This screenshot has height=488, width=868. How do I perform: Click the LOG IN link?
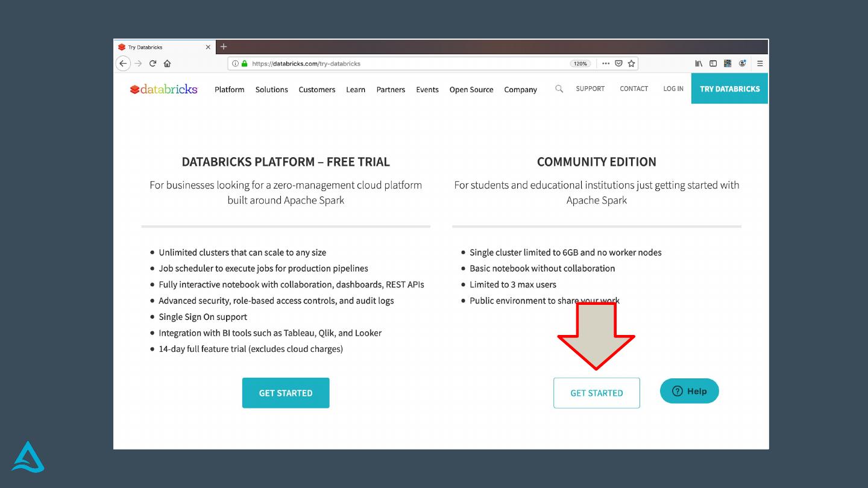(x=673, y=89)
